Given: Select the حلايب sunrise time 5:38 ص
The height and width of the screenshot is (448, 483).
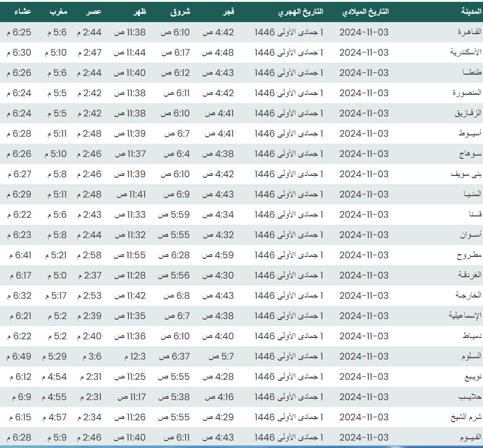Looking at the screenshot, I should [x=174, y=397].
